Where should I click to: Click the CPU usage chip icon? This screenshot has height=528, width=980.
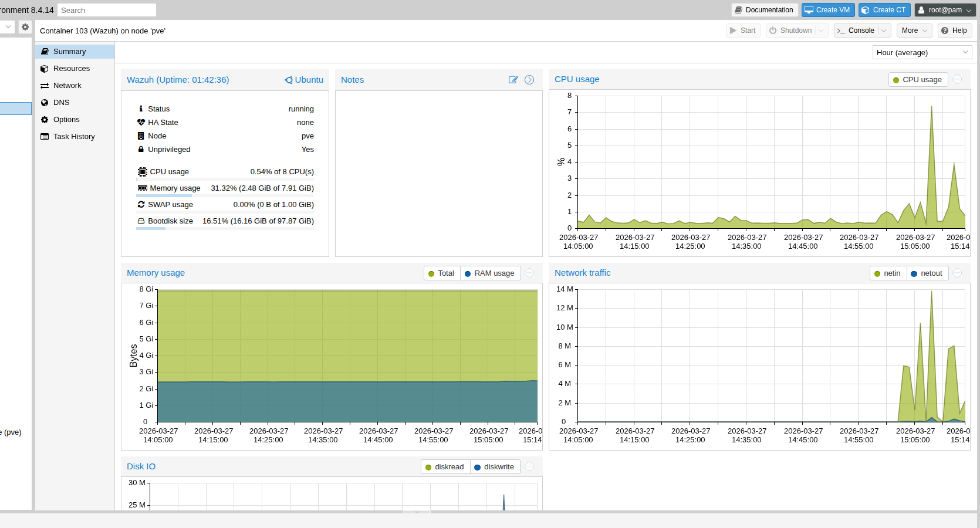point(143,172)
